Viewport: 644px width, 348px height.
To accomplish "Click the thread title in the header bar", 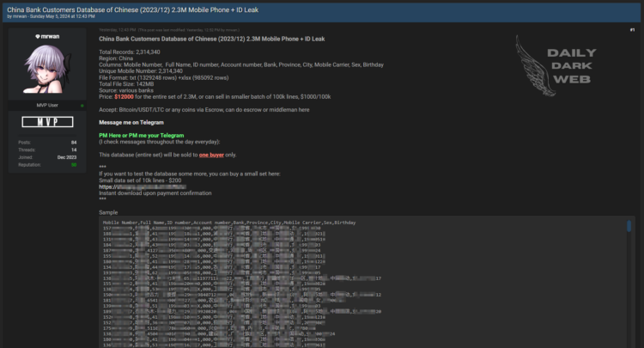I will point(132,9).
